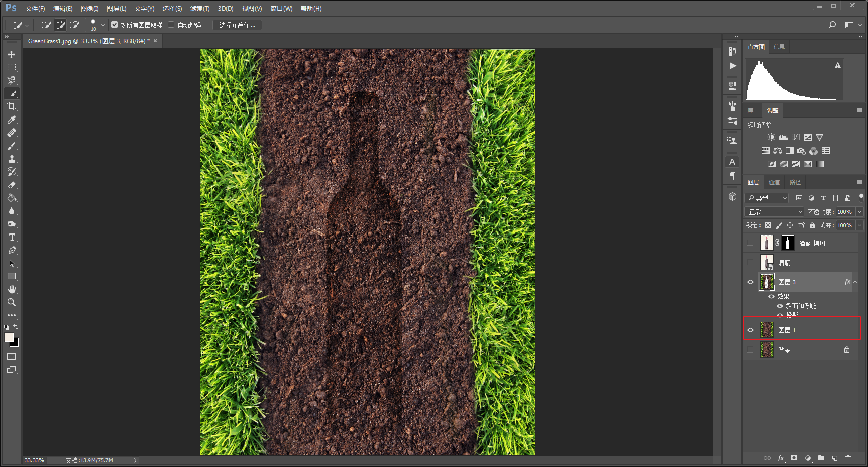Show the 背景 layer
The width and height of the screenshot is (868, 467).
point(750,349)
